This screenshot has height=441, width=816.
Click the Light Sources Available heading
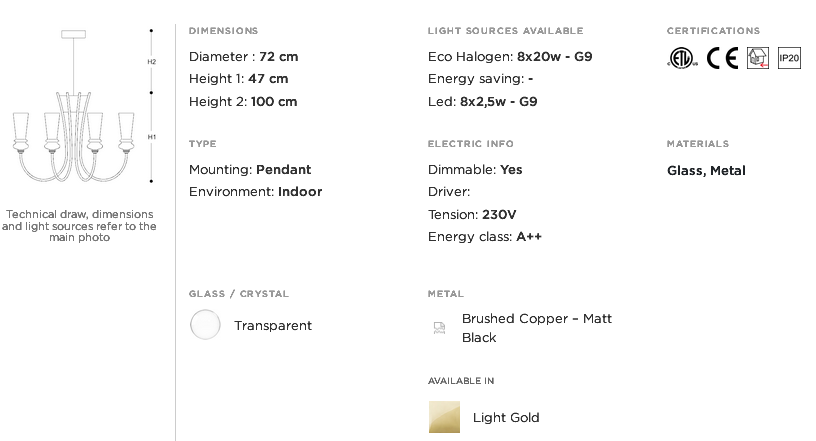pos(505,31)
